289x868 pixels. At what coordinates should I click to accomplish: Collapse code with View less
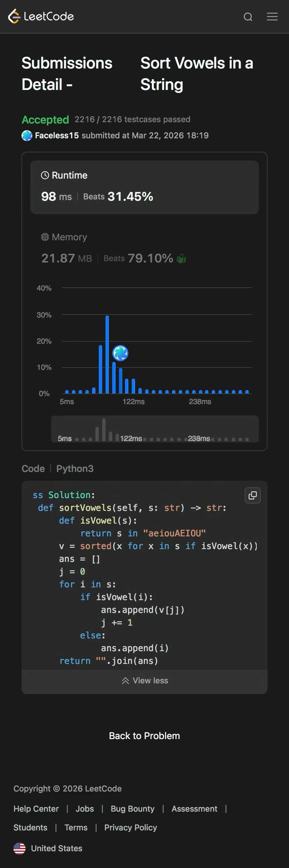tap(145, 680)
